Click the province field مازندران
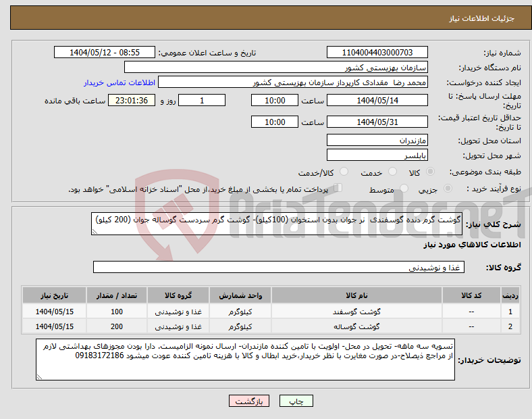This screenshot has height=419, width=532. (377, 140)
